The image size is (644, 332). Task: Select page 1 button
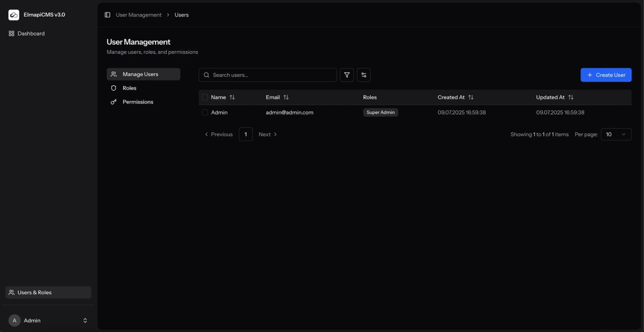pyautogui.click(x=246, y=134)
